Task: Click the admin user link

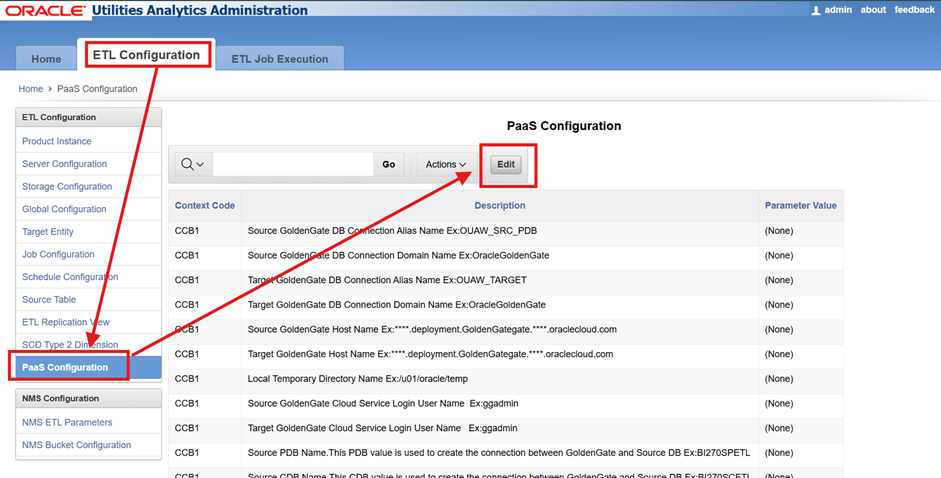Action: click(838, 10)
